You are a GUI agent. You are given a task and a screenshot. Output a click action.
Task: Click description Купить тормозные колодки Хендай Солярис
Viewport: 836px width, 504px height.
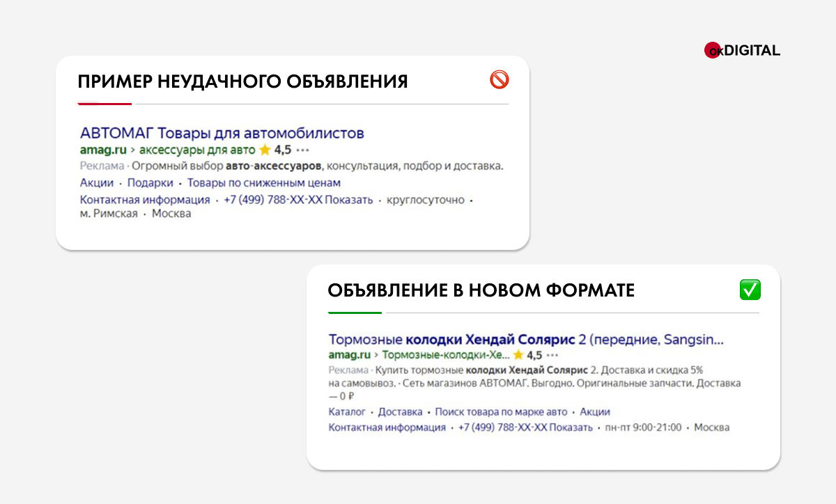click(534, 383)
